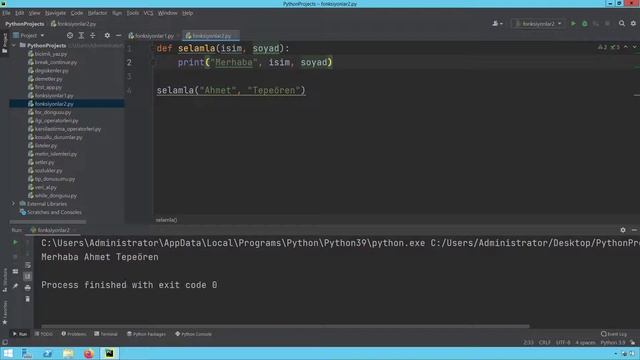Viewport: 640px width, 360px height.
Task: Open the fonksiyonlar2 run configuration dropdown
Action: coord(538,24)
